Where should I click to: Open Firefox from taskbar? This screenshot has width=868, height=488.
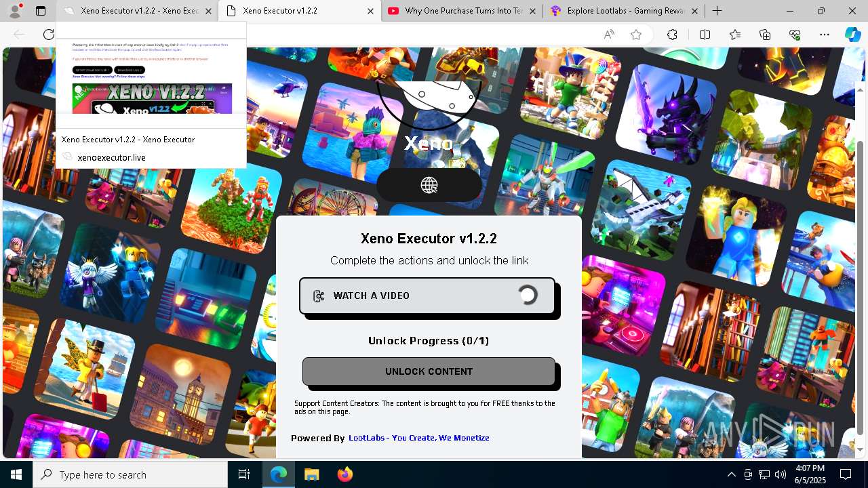344,474
